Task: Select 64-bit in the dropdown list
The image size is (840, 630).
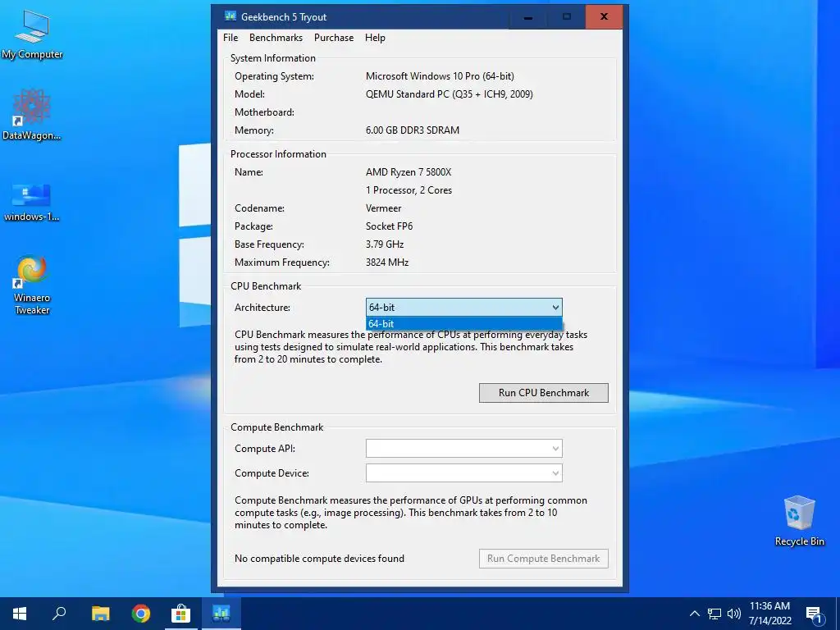Action: 464,323
